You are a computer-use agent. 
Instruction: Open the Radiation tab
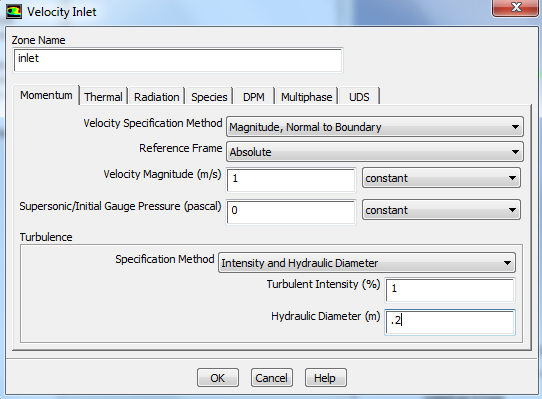coord(157,97)
